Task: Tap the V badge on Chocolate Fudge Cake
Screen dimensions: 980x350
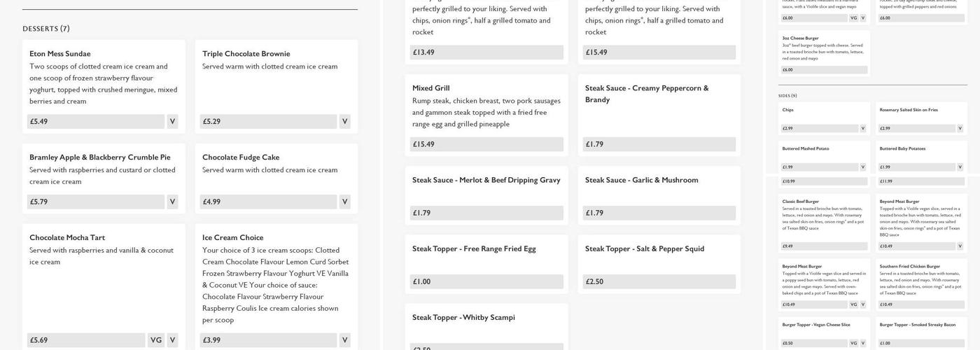Action: point(344,202)
